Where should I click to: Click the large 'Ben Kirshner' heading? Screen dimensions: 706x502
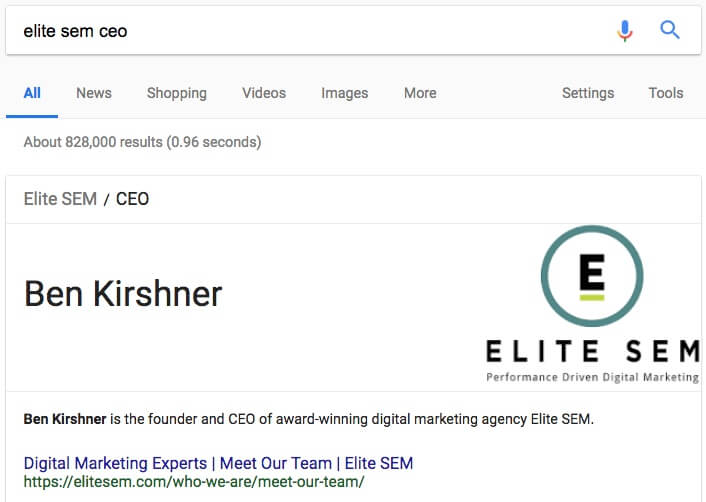(x=123, y=294)
